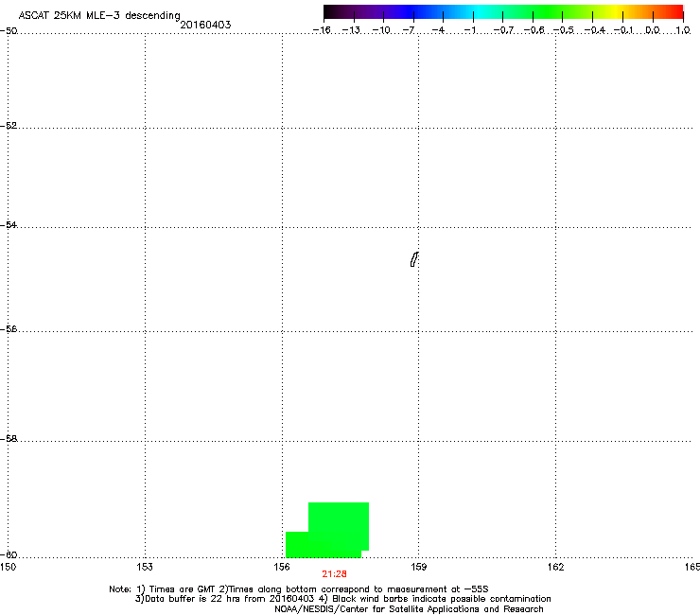Click color scale value -0.7

click(x=503, y=30)
